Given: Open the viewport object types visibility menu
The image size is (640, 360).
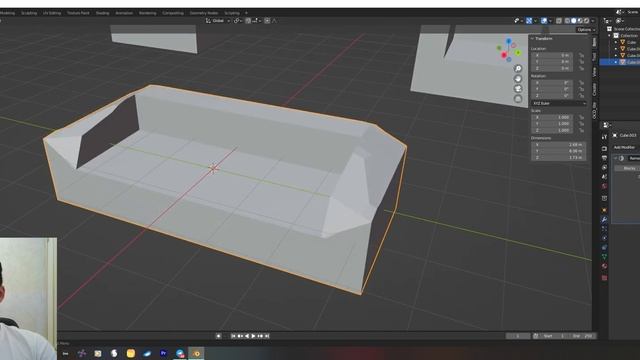Looking at the screenshot, I should point(517,20).
